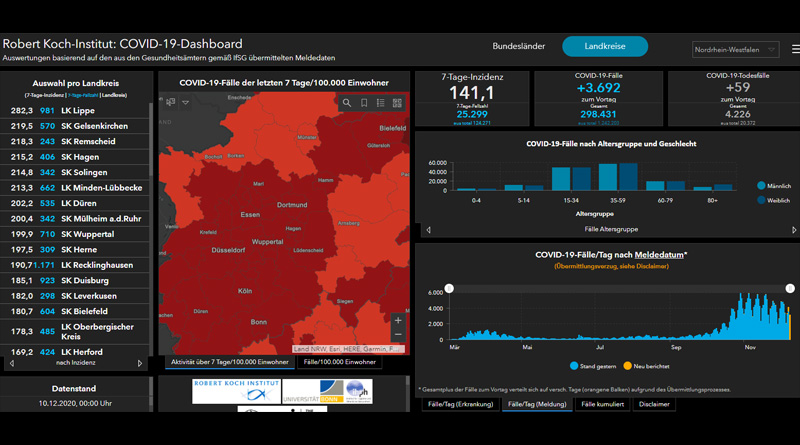Open Aktivität über 7 Tage/100.000 Einwohner tab
The image size is (800, 445).
pos(230,362)
